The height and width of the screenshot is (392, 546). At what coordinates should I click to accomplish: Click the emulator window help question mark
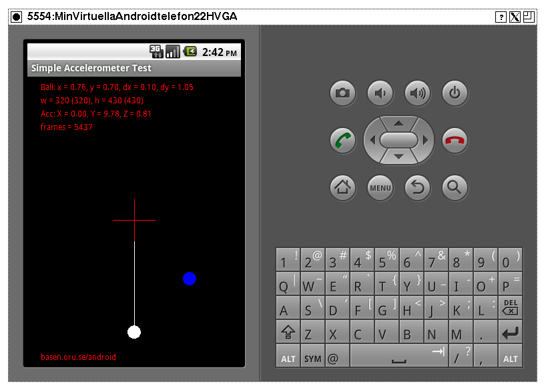pyautogui.click(x=501, y=17)
